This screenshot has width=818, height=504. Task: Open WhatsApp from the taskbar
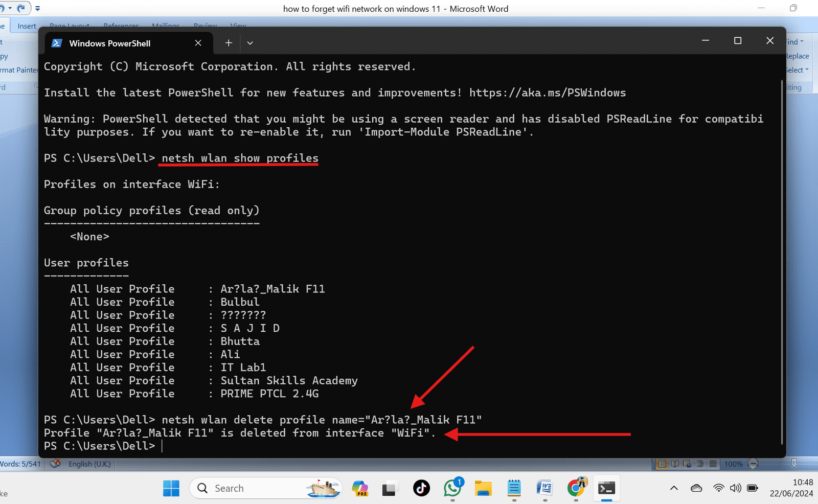[452, 489]
